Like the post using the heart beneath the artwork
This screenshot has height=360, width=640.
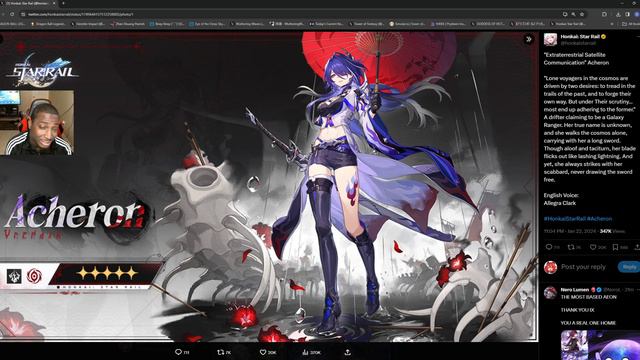point(263,352)
